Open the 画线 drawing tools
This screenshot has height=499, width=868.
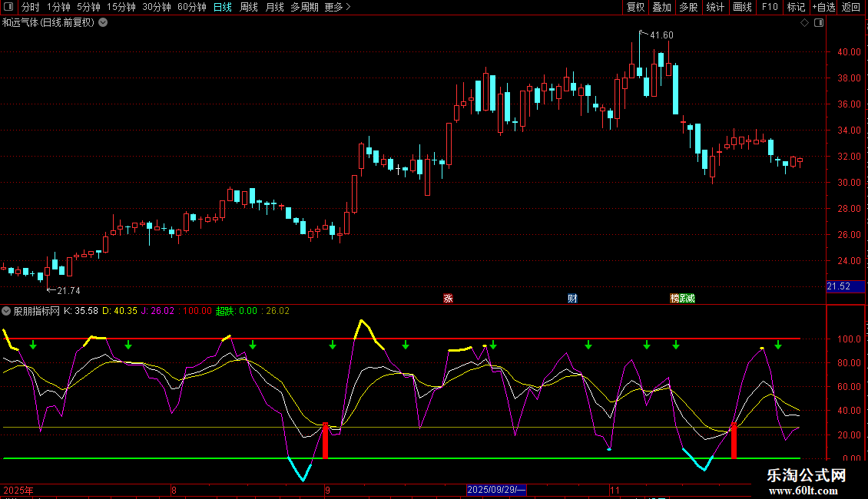742,8
